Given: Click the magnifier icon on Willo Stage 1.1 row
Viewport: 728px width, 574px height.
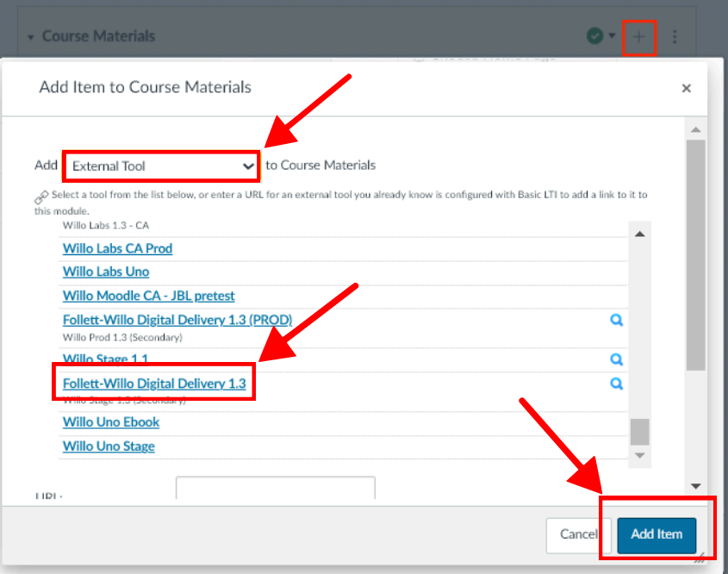Looking at the screenshot, I should [x=616, y=359].
